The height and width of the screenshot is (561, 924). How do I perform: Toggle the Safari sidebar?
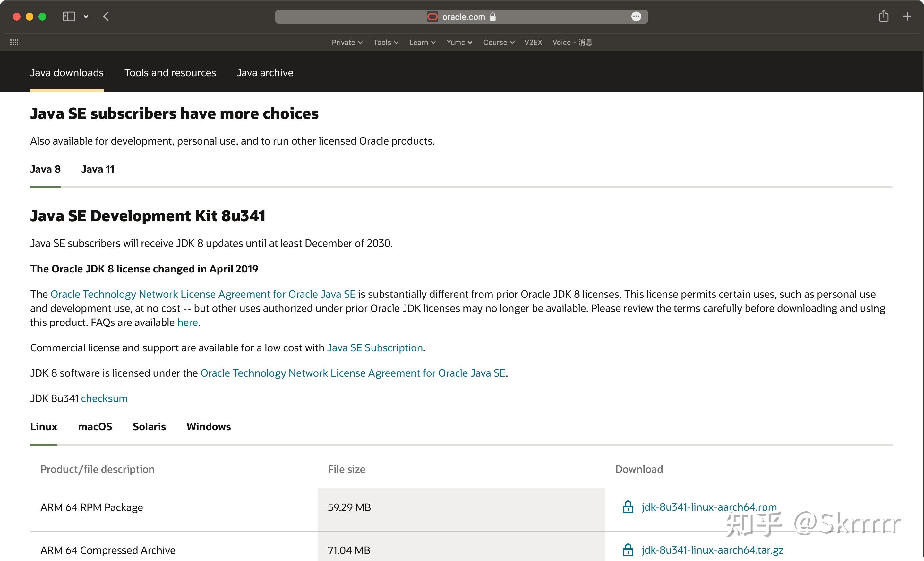click(x=69, y=16)
